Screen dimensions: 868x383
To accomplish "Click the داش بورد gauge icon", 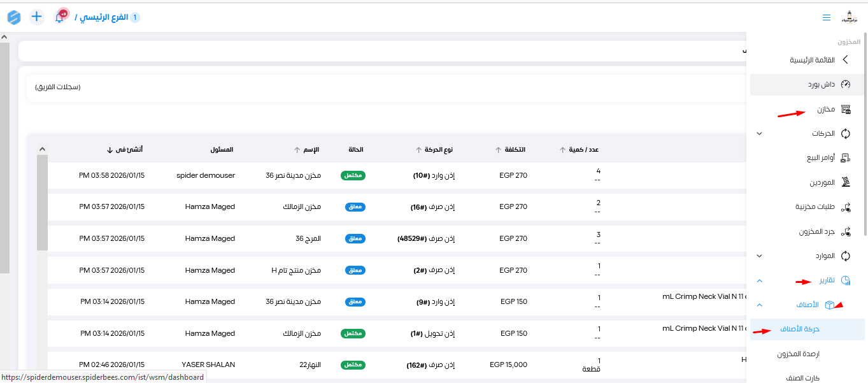I will 846,84.
